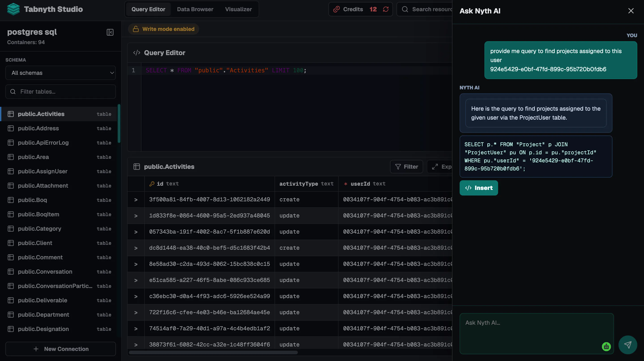Screen dimensions: 644x361
Task: Expand row 057343ba-191f-4002-8ac7-5f1b887e620d
Action: tap(136, 232)
